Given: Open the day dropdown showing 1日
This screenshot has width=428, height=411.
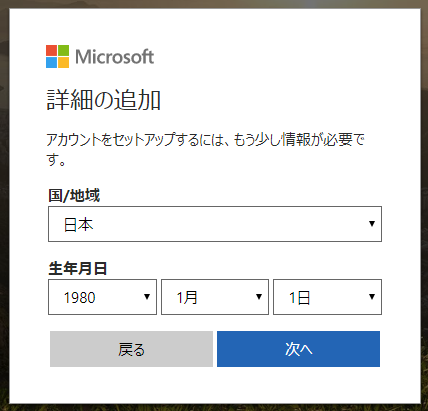Looking at the screenshot, I should pos(327,297).
